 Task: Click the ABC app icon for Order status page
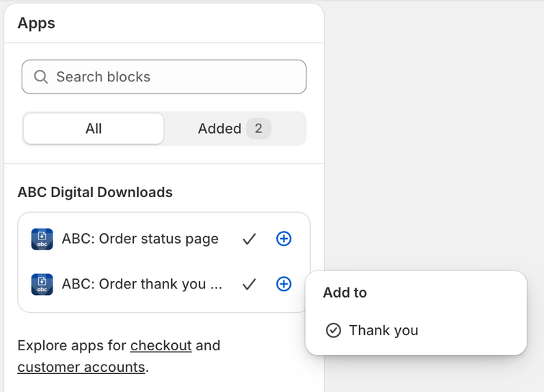coord(42,239)
